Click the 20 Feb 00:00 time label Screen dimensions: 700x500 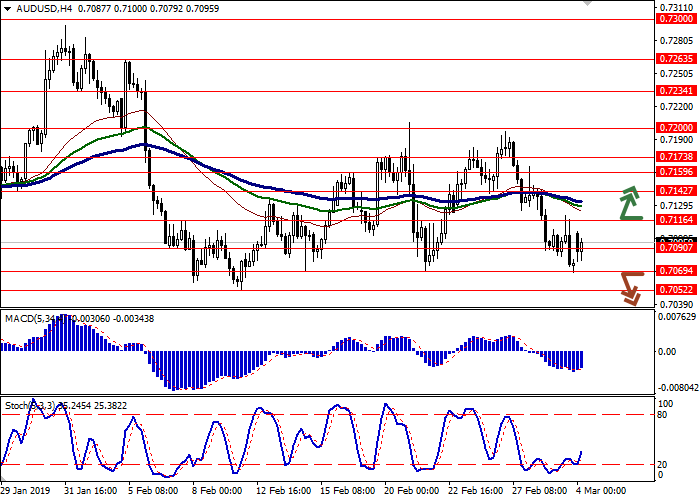tap(413, 491)
